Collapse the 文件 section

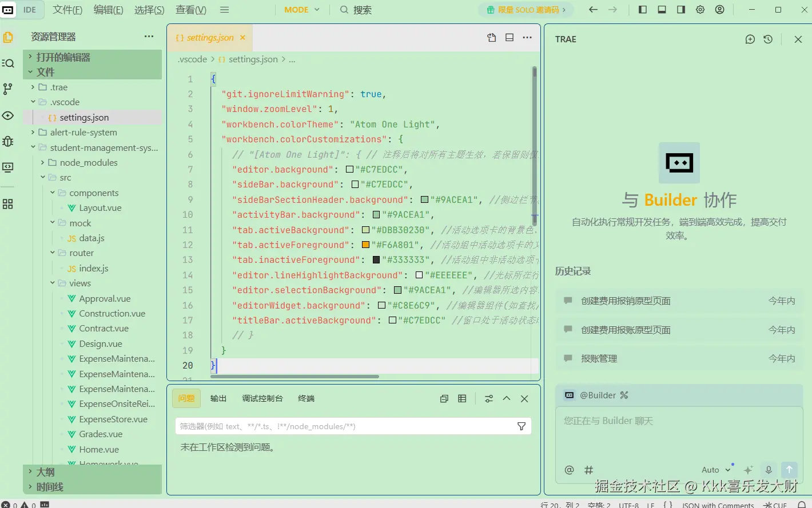click(x=93, y=72)
